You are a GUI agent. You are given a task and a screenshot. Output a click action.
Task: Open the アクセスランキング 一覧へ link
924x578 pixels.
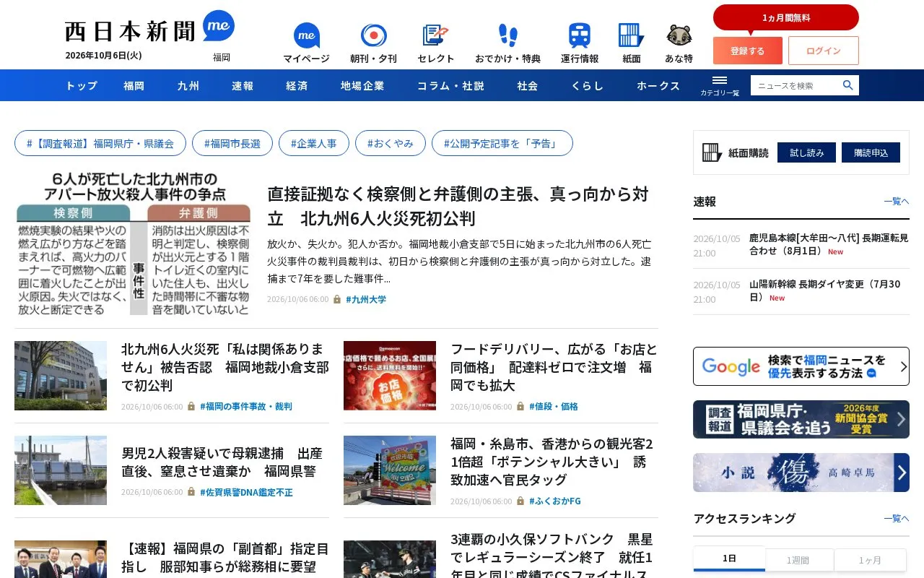point(897,518)
